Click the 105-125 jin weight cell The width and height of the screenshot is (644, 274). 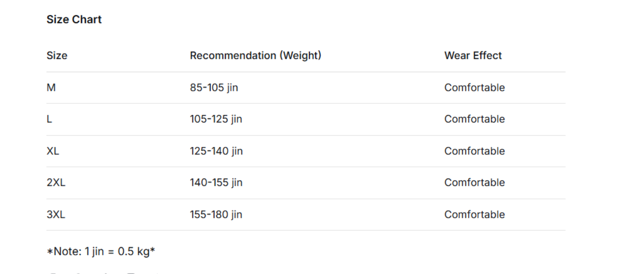pyautogui.click(x=216, y=119)
